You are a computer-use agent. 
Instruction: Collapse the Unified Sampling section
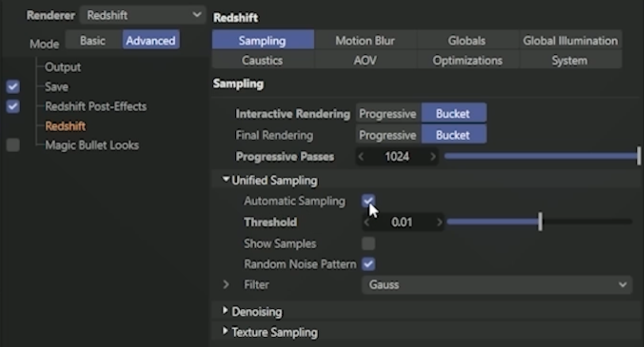click(226, 180)
